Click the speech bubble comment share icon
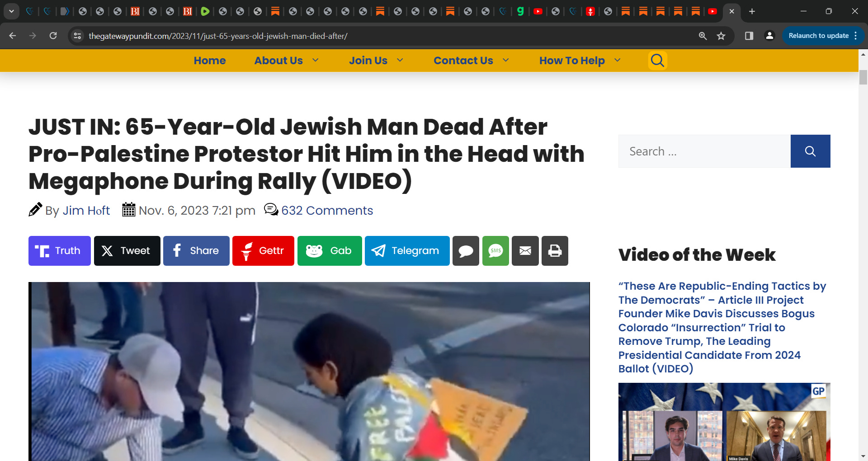Screen dimensions: 868x461 click(x=466, y=251)
